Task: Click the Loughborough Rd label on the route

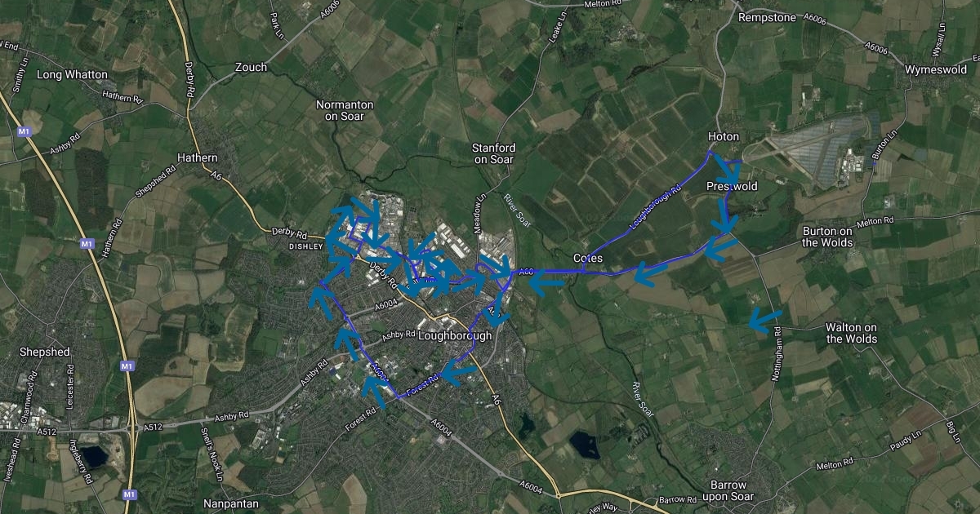Action: point(656,208)
